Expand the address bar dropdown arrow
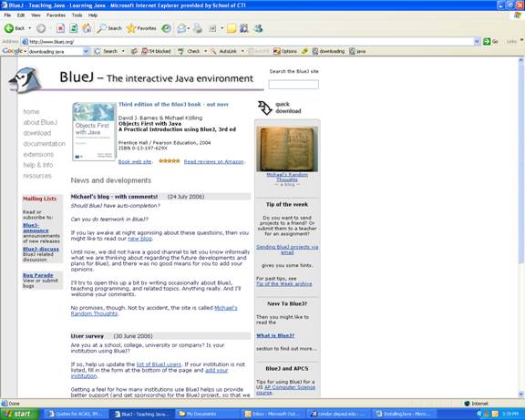 477,42
